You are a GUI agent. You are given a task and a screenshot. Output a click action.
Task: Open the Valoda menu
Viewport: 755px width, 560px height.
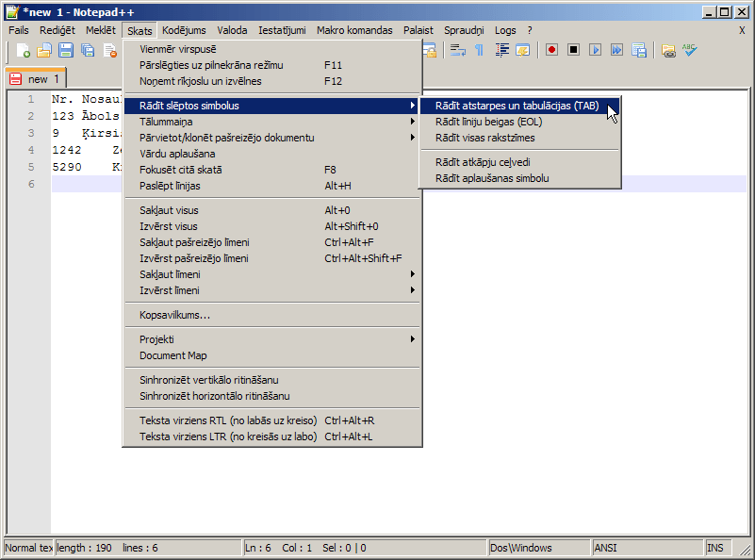tap(232, 30)
